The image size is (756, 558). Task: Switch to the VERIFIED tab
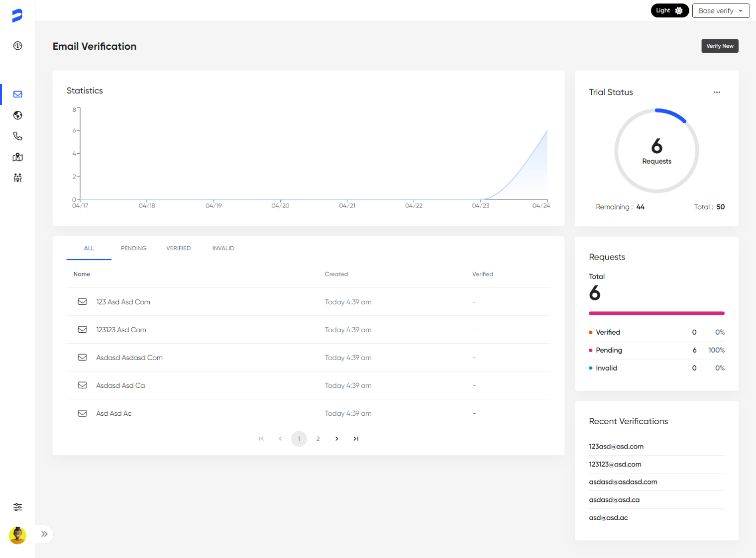[178, 248]
